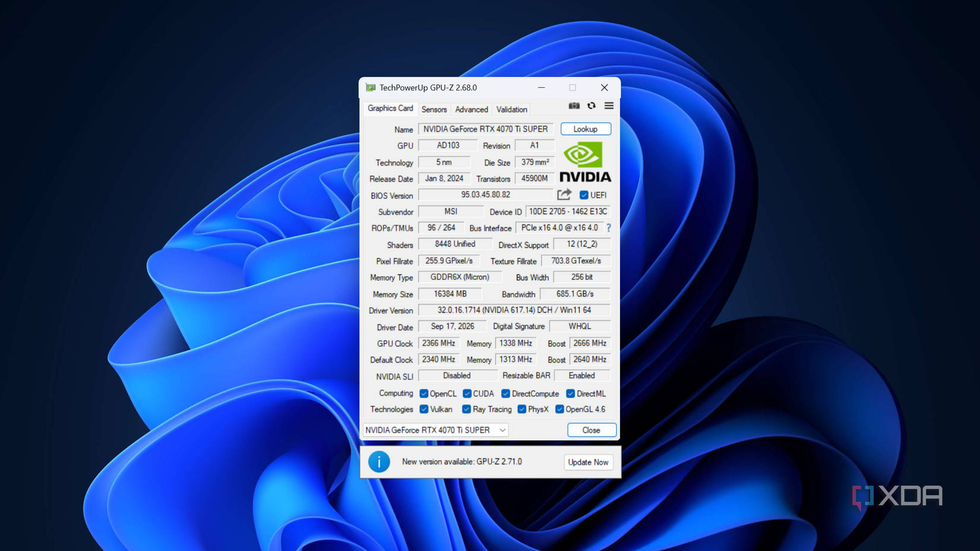The width and height of the screenshot is (980, 551).
Task: Click the NVIDIA SLI Disabled value
Action: [457, 375]
